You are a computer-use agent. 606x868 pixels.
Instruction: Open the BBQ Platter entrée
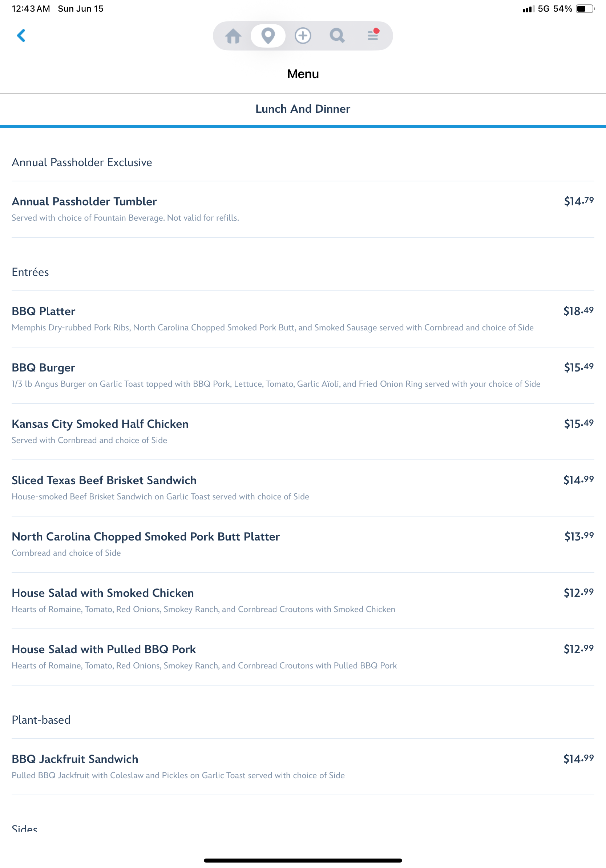pos(44,311)
